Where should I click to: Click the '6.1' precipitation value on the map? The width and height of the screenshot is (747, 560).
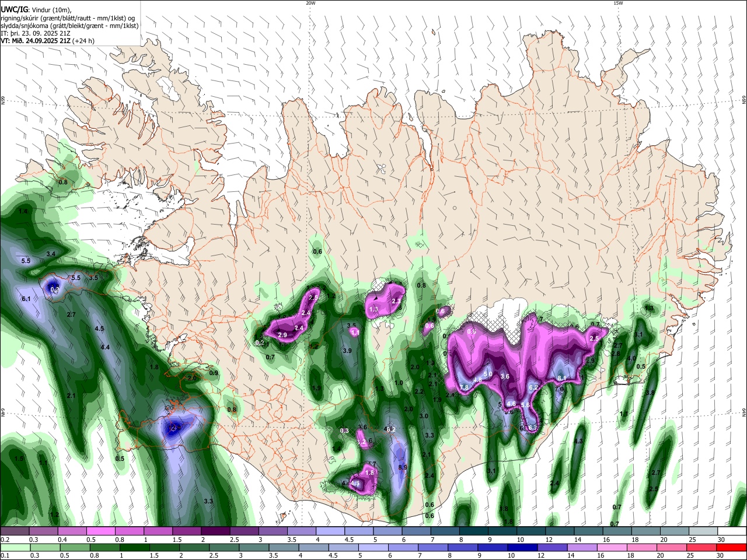pyautogui.click(x=26, y=299)
